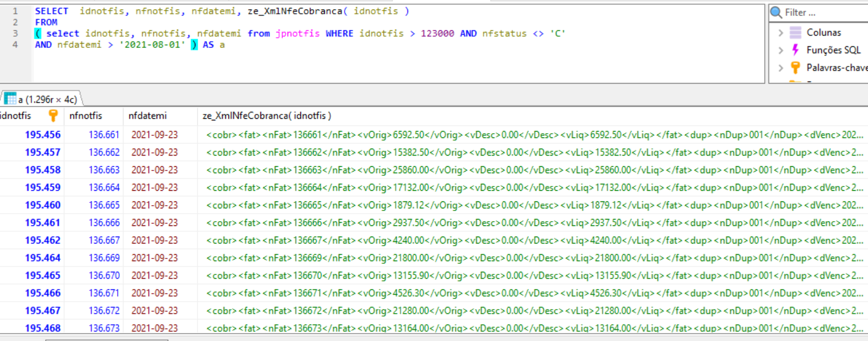
Task: Click the Palavras-chave key icon
Action: [x=795, y=68]
